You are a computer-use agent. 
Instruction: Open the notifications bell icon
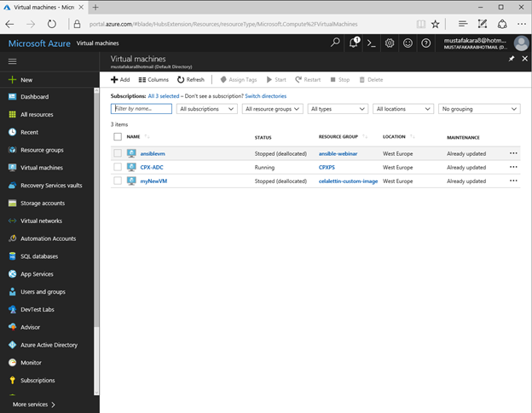point(354,43)
